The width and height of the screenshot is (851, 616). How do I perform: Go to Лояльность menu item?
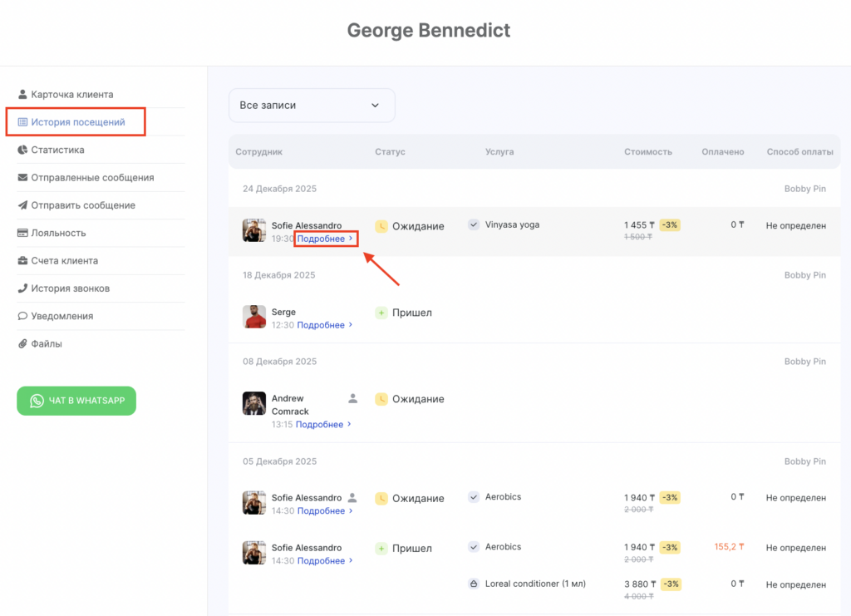click(x=58, y=233)
